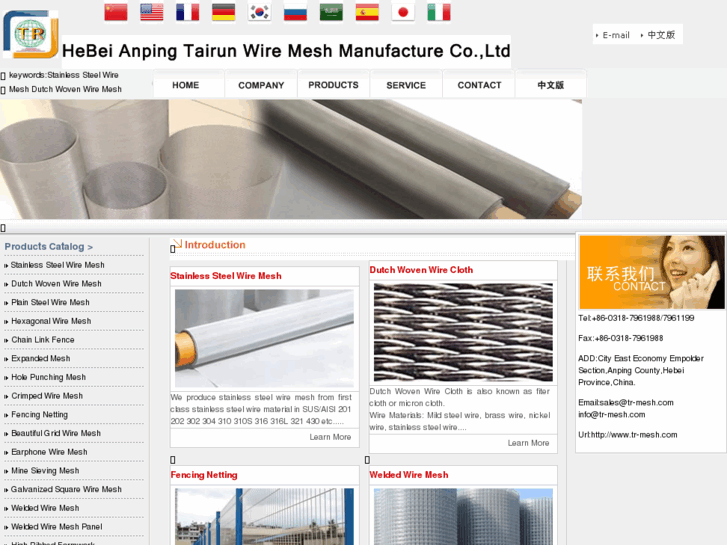Navigate to the SERVICE page
Image resolution: width=727 pixels, height=545 pixels.
click(x=406, y=85)
